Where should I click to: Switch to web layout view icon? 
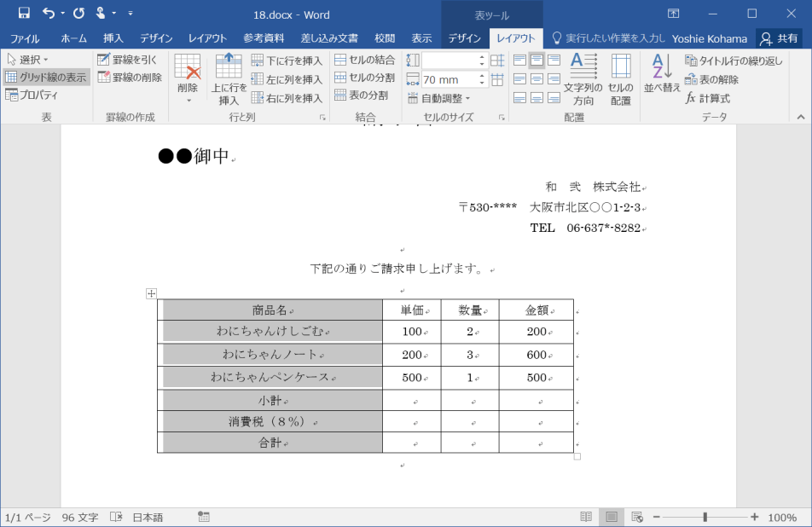click(x=637, y=517)
